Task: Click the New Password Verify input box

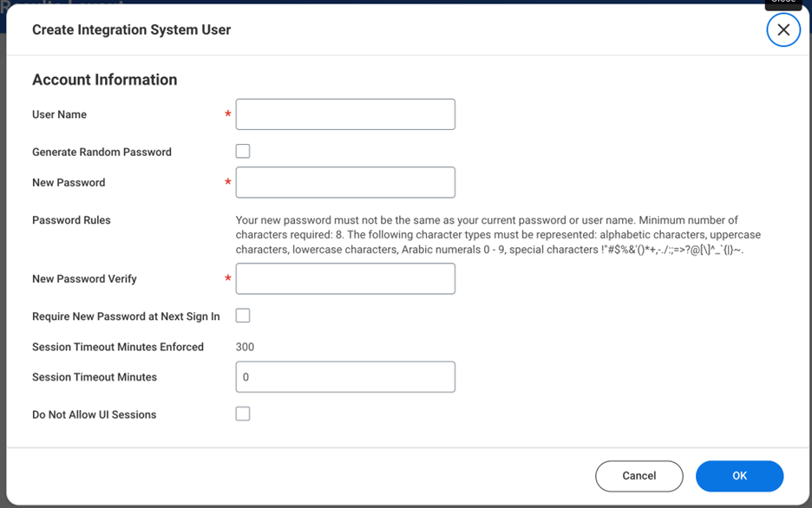Action: coord(345,279)
